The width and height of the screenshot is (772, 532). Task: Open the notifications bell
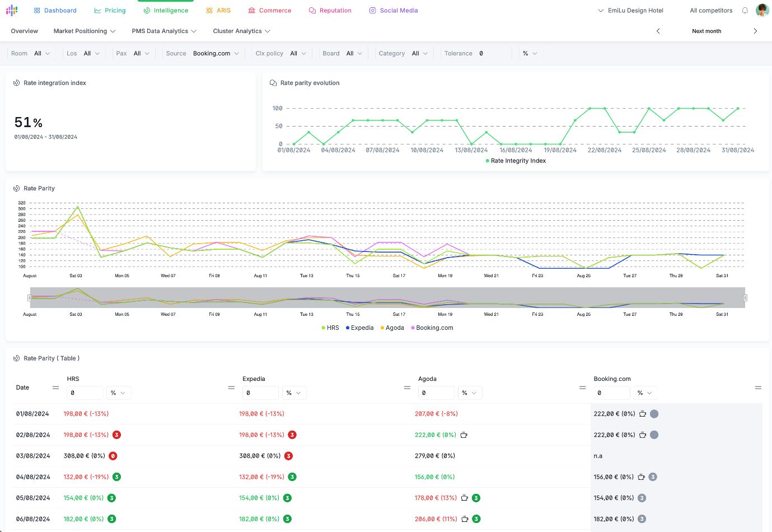coord(745,11)
